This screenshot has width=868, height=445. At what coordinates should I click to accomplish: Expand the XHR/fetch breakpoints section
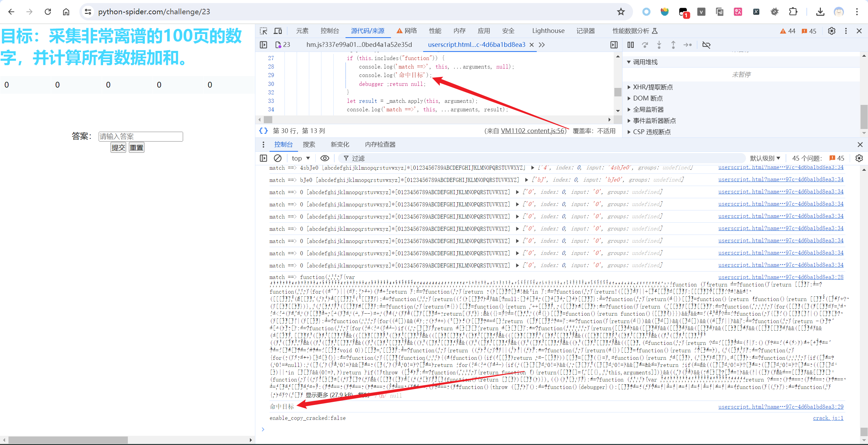click(x=652, y=87)
